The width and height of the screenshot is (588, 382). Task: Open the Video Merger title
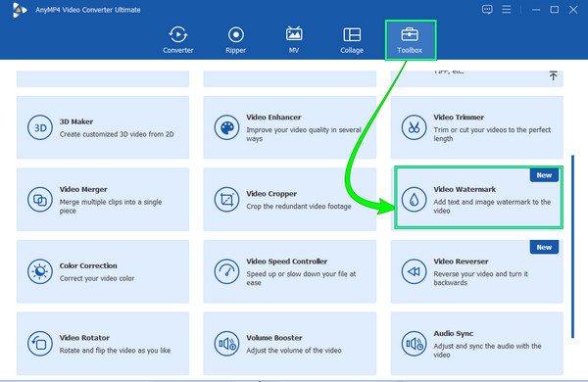pos(83,189)
